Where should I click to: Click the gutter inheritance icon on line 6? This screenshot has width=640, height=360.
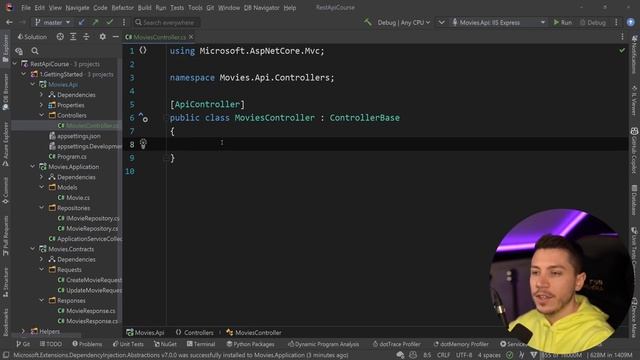(143, 118)
